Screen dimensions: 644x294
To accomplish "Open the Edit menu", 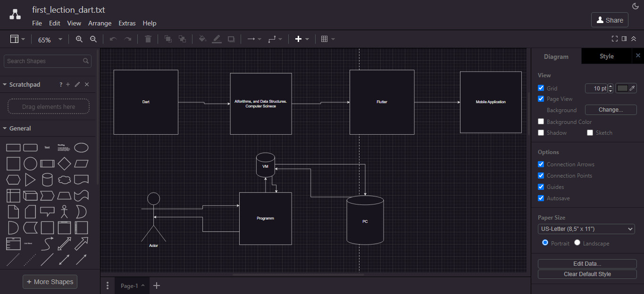I will tap(55, 23).
